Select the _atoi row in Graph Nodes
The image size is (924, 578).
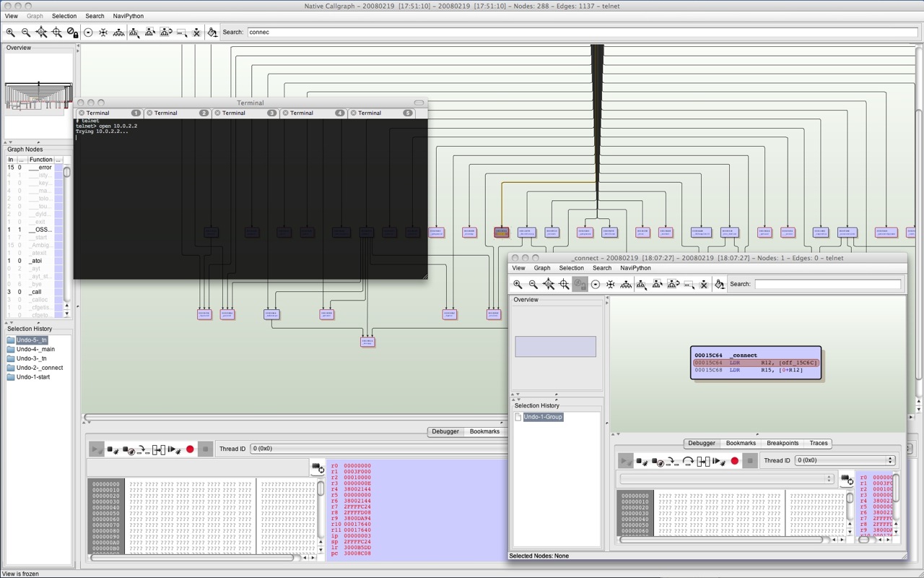point(34,261)
